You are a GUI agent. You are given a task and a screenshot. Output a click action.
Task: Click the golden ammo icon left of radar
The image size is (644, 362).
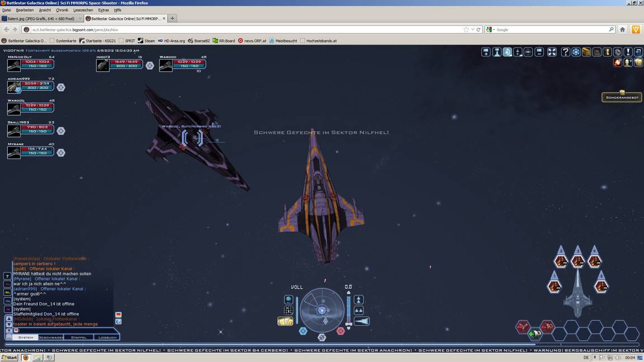[x=285, y=321]
